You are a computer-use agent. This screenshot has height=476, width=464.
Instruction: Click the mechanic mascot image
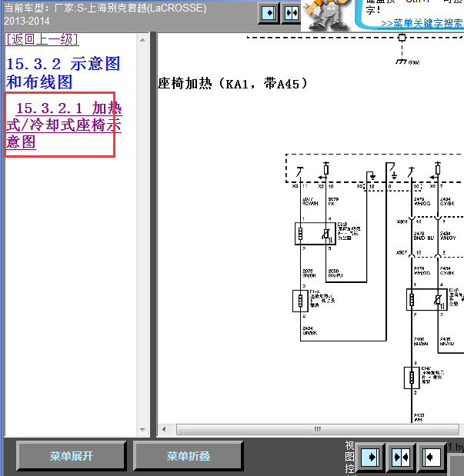point(327,15)
